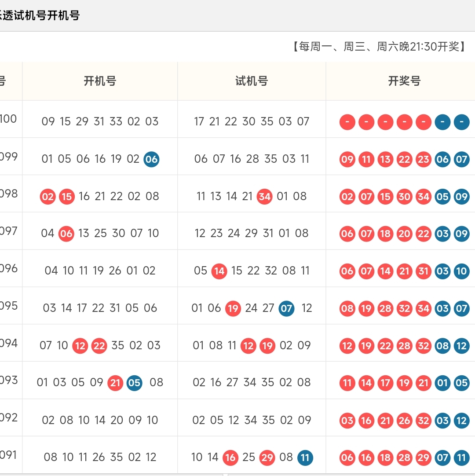Click red ball 17 in row 093 开奖号
Image resolution: width=475 pixels, height=476 pixels.
tap(385, 383)
